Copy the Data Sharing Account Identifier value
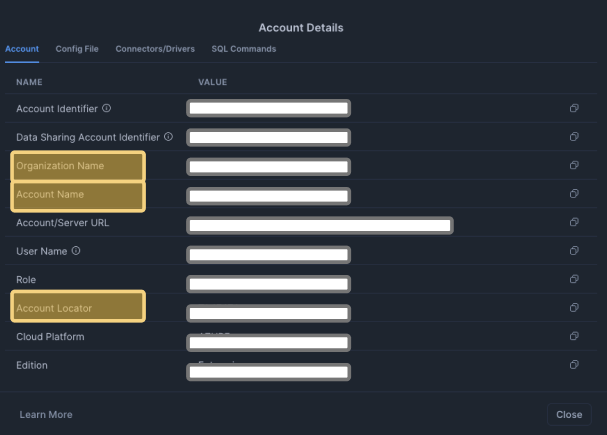Viewport: 607px width, 435px height. (574, 137)
